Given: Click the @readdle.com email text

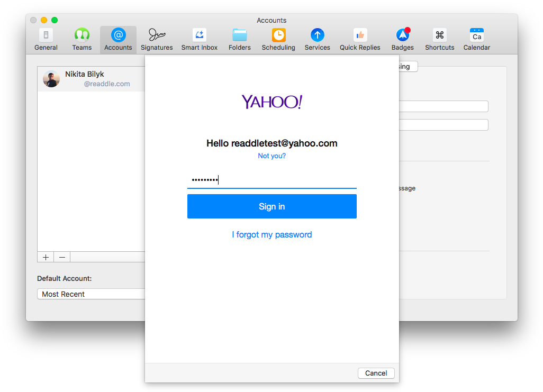Looking at the screenshot, I should (107, 84).
